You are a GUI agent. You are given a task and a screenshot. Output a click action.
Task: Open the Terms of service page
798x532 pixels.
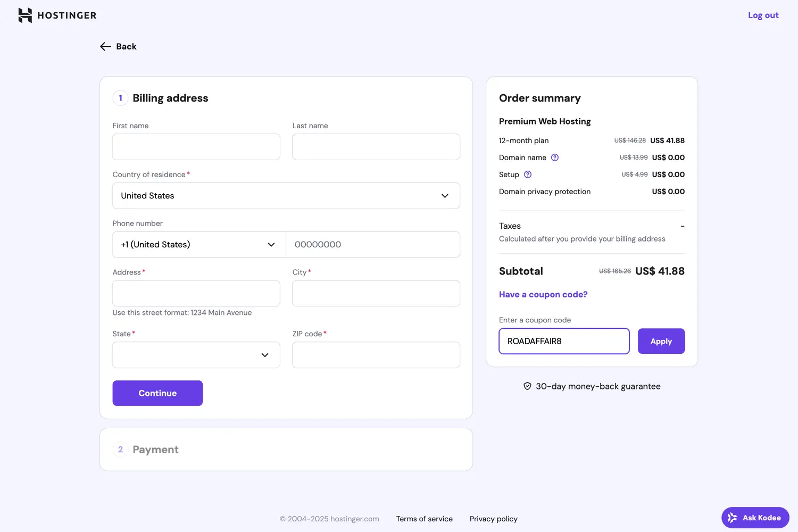click(x=424, y=519)
